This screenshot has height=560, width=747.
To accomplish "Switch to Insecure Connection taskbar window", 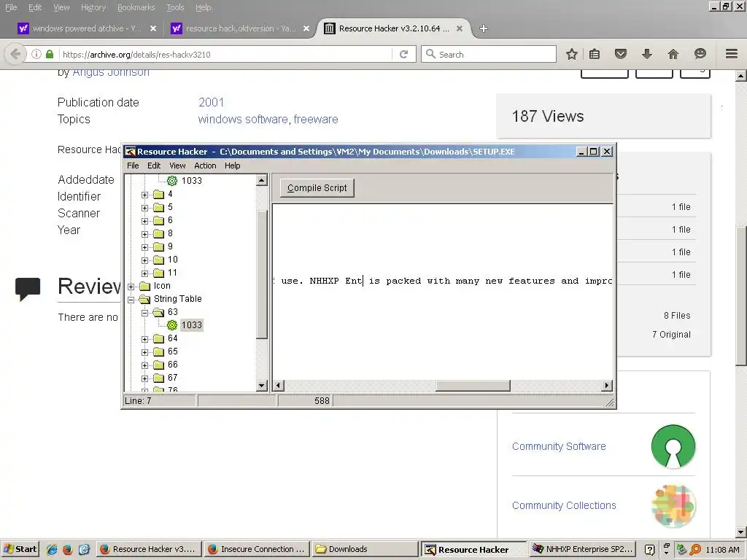I will click(257, 550).
